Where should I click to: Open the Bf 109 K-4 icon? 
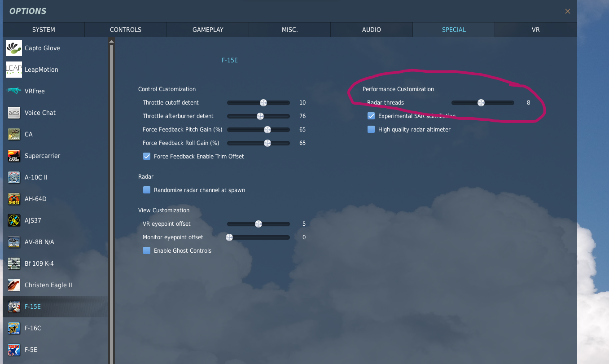click(14, 263)
